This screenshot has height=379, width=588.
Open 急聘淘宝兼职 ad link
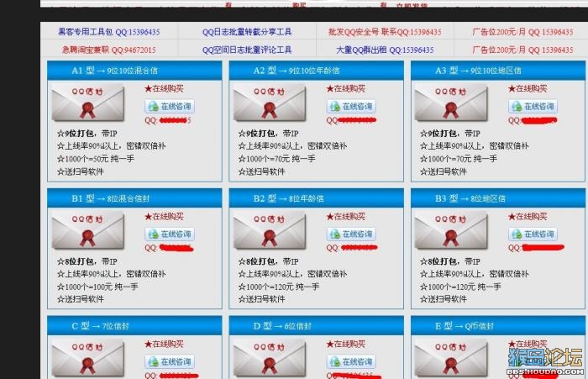(109, 50)
